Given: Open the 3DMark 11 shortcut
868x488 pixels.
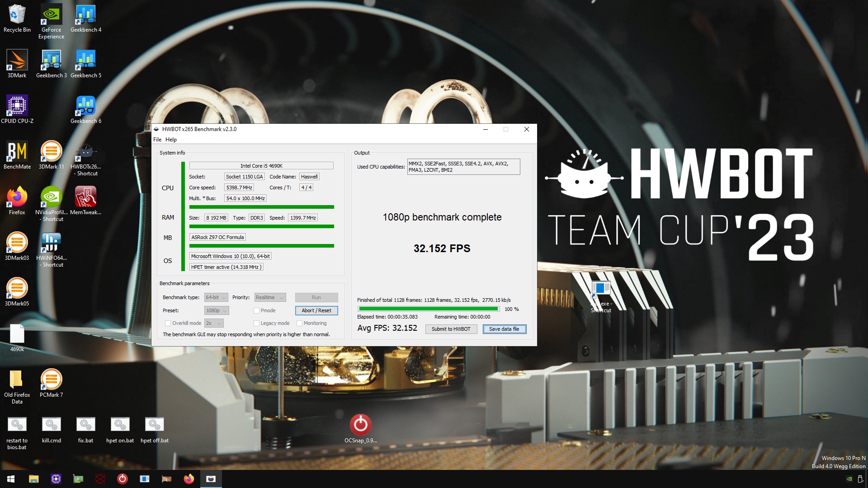Looking at the screenshot, I should pos(51,155).
